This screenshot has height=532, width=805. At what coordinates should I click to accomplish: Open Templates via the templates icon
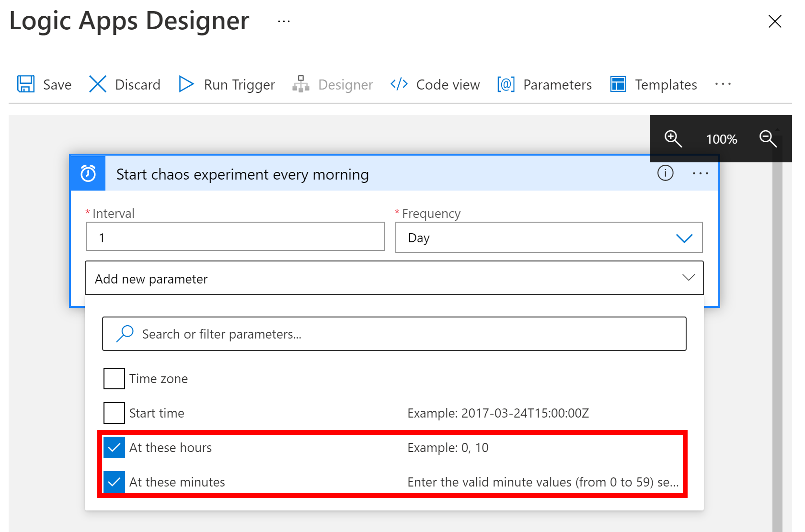618,84
